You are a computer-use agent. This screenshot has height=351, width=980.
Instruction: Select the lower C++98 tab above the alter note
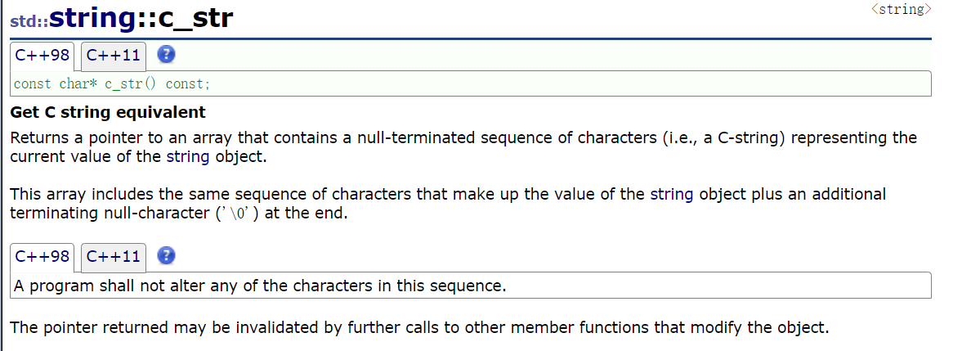(42, 257)
